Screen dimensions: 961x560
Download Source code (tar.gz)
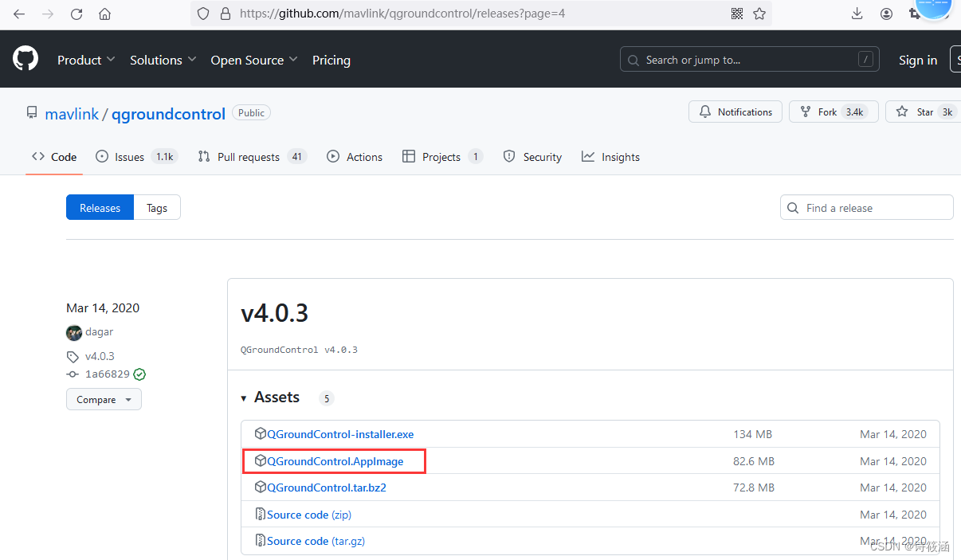[316, 541]
